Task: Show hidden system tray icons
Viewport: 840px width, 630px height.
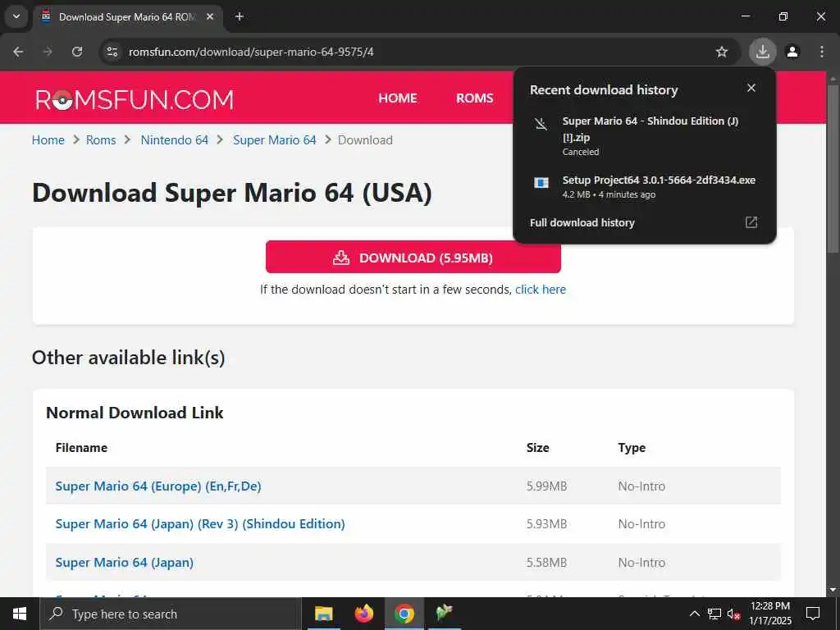Action: click(694, 614)
